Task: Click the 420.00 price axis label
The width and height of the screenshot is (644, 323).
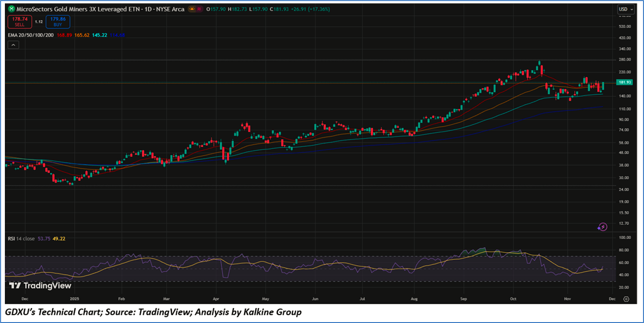Action: 624,38
